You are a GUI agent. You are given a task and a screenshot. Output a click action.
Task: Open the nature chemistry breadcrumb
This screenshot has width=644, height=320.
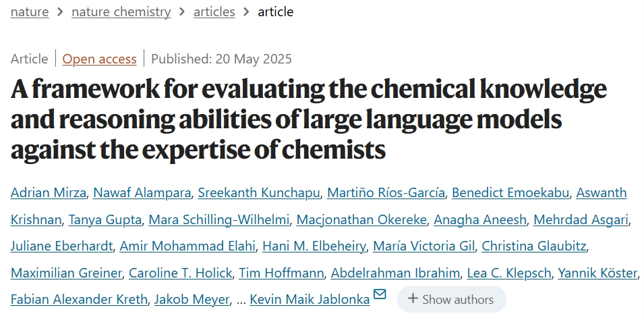121,11
